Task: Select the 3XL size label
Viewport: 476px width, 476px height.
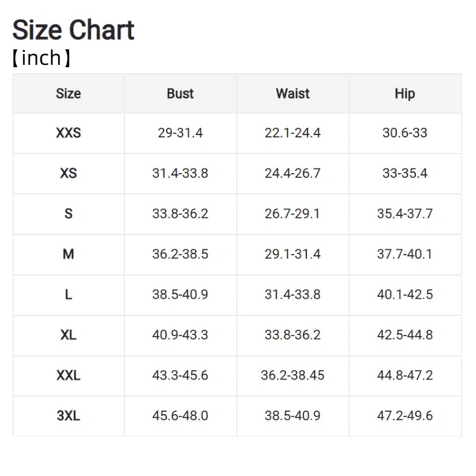Action: click(x=68, y=415)
